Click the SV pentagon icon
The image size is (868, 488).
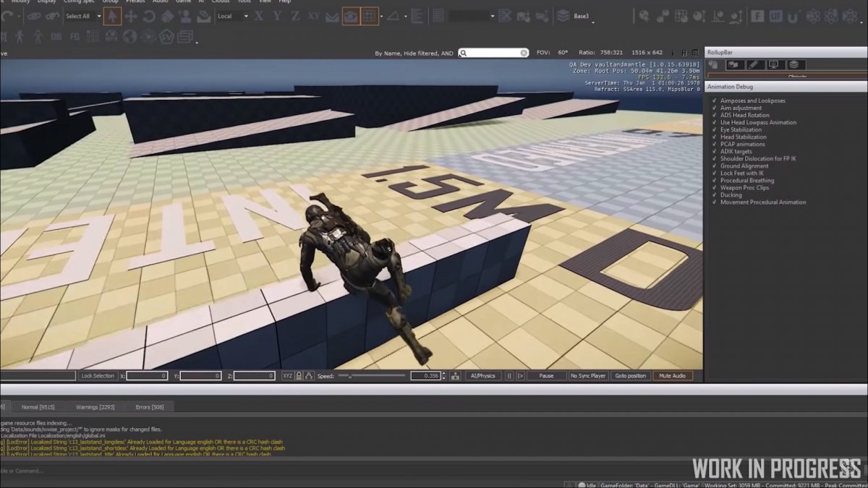pos(166,36)
